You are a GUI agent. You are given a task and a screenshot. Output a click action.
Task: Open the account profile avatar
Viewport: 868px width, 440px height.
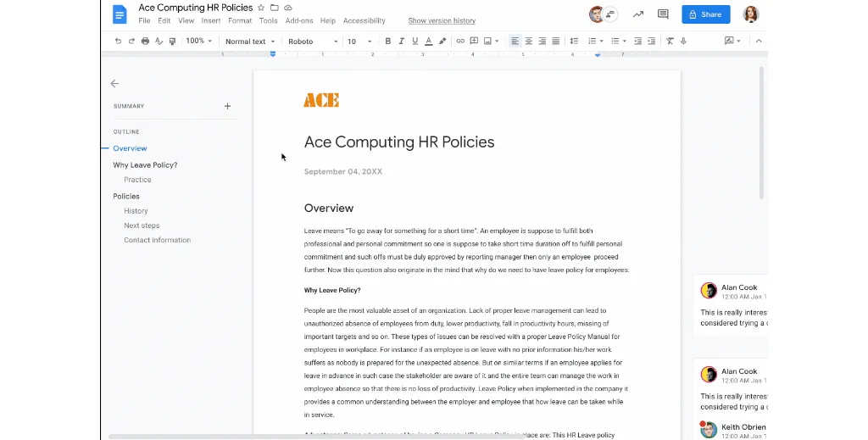751,14
